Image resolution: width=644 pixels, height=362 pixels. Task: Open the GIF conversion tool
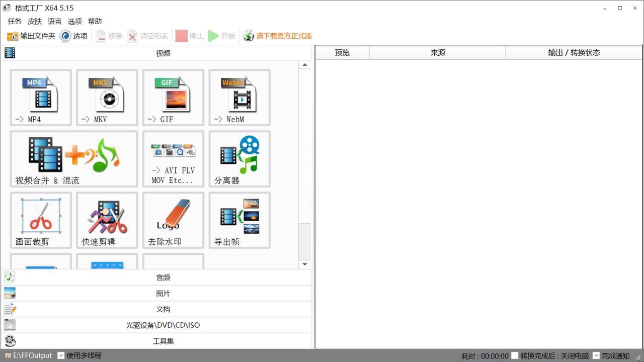(x=173, y=98)
